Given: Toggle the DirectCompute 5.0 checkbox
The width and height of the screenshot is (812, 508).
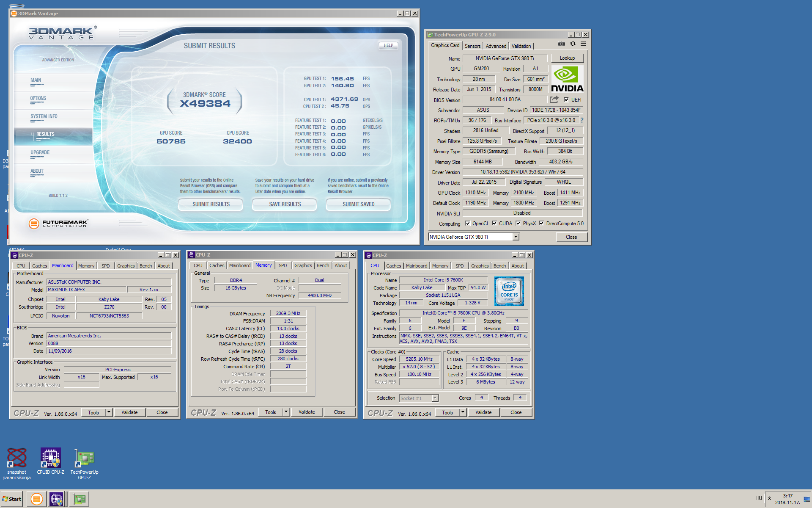Looking at the screenshot, I should pos(541,223).
